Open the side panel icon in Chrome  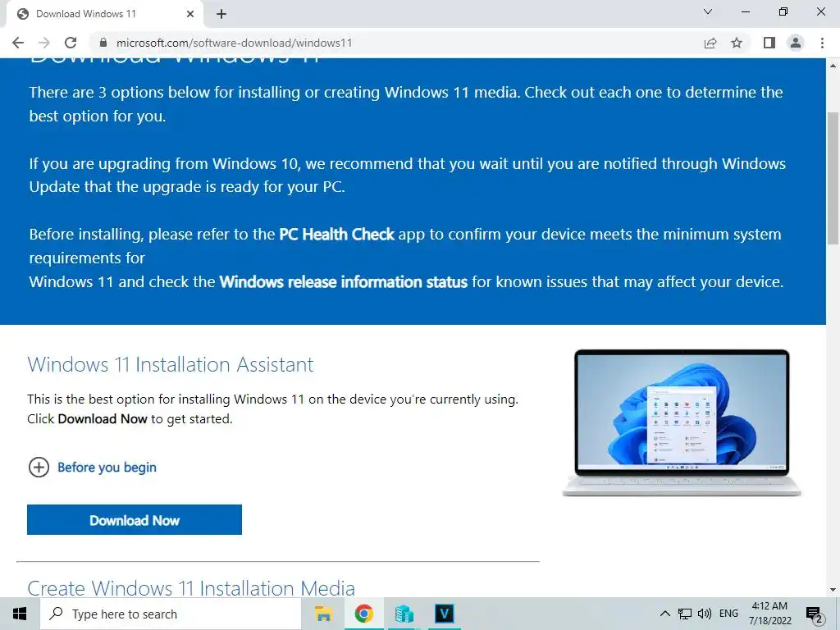[x=769, y=43]
